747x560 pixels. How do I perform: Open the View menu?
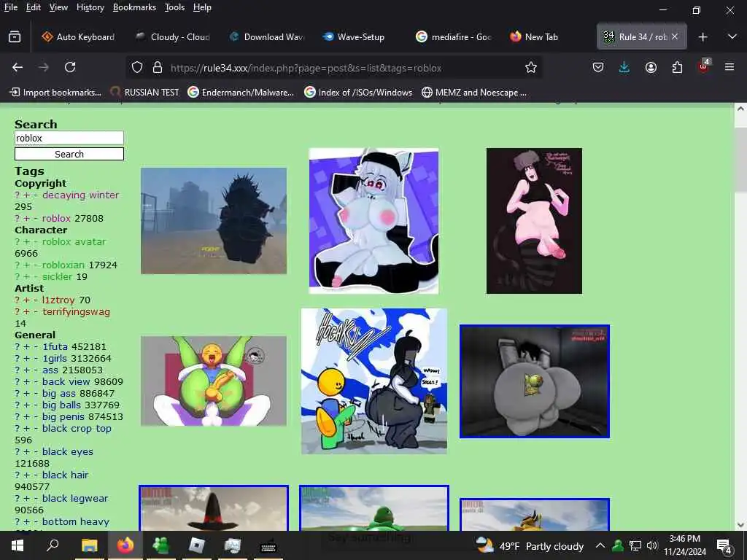(x=58, y=7)
